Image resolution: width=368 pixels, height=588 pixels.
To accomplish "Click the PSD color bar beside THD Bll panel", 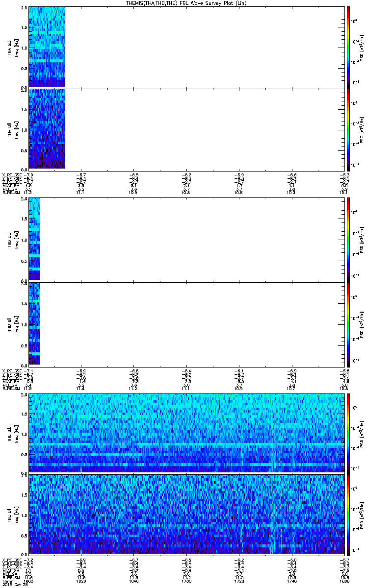I will 348,324.
